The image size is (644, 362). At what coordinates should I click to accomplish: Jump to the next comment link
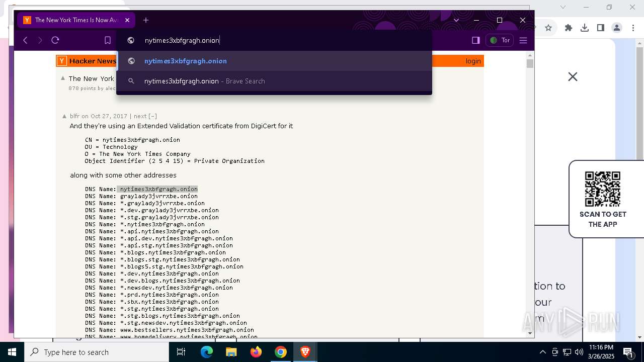pos(140,116)
